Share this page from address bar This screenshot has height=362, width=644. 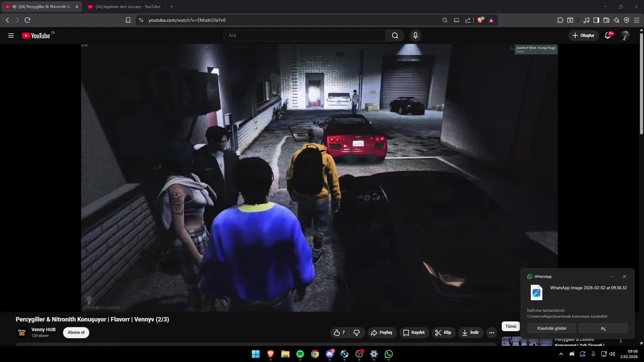click(468, 20)
